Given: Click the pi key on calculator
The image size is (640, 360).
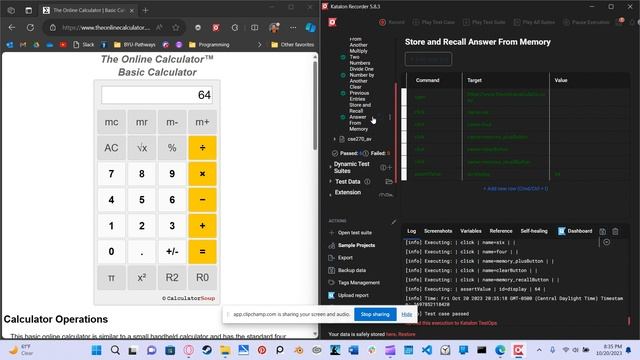Looking at the screenshot, I should pyautogui.click(x=111, y=278).
